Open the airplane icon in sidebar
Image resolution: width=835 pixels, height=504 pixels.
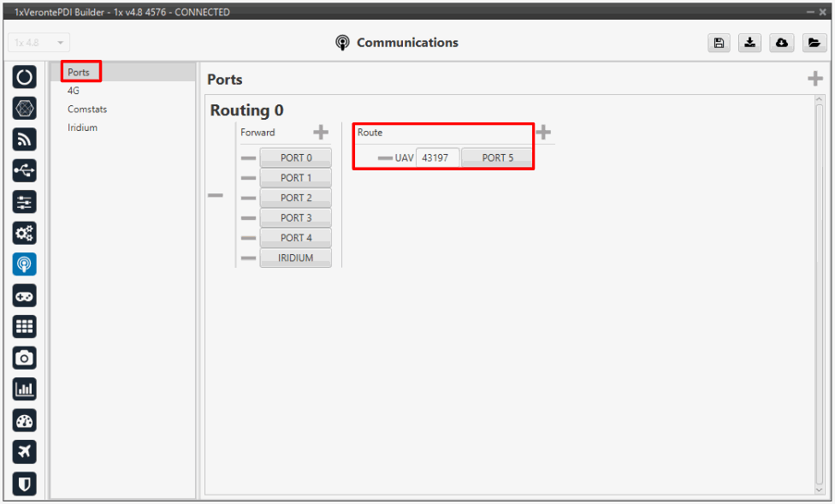(25, 451)
